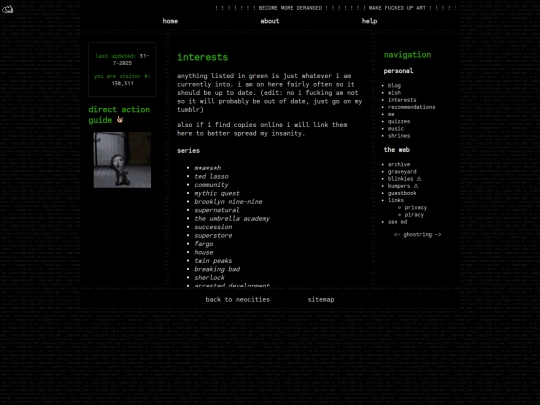This screenshot has width=540, height=405.
Task: Select the 'twin peaks' list item
Action: point(213,261)
